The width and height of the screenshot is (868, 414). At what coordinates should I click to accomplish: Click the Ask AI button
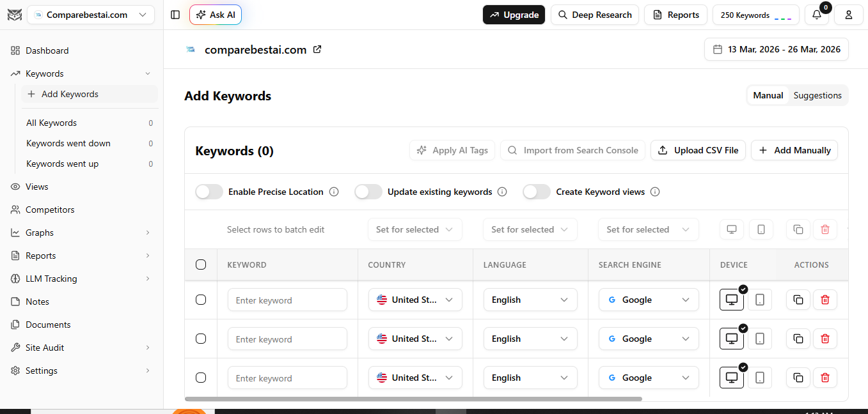[x=216, y=15]
